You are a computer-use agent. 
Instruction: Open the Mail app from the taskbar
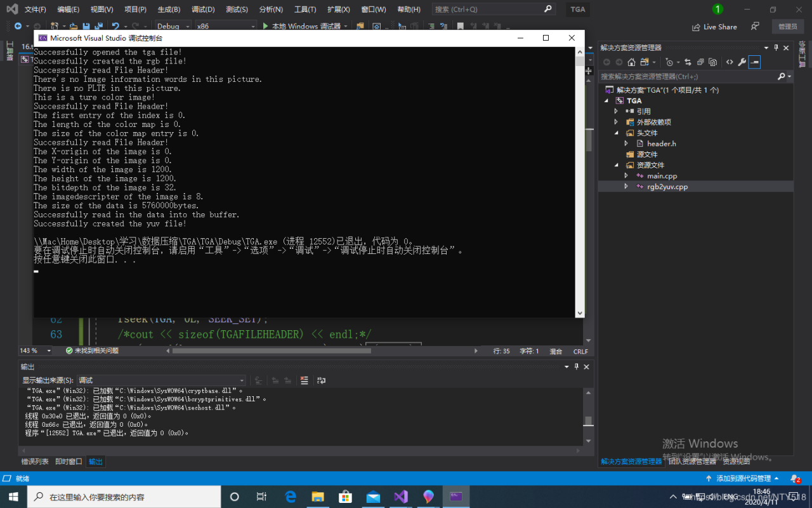click(373, 497)
